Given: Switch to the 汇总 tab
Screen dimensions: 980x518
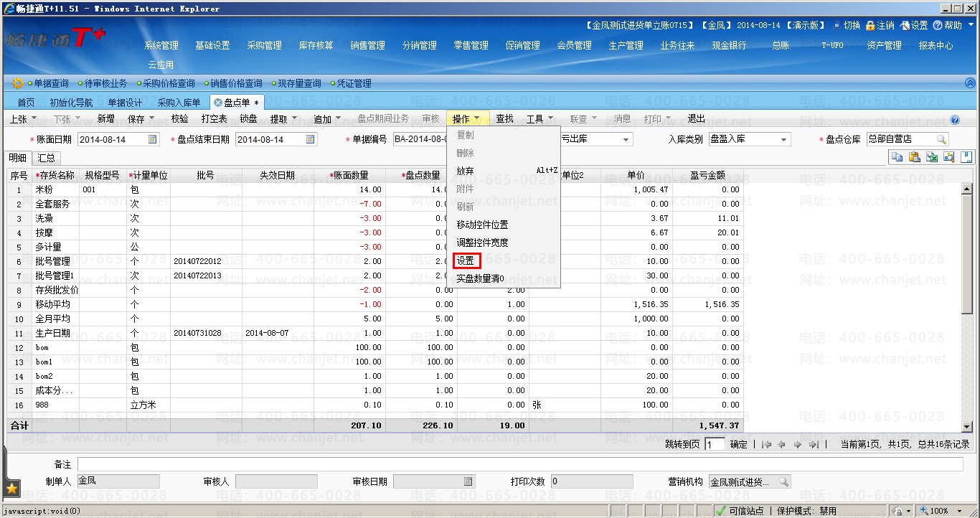Looking at the screenshot, I should [x=47, y=158].
